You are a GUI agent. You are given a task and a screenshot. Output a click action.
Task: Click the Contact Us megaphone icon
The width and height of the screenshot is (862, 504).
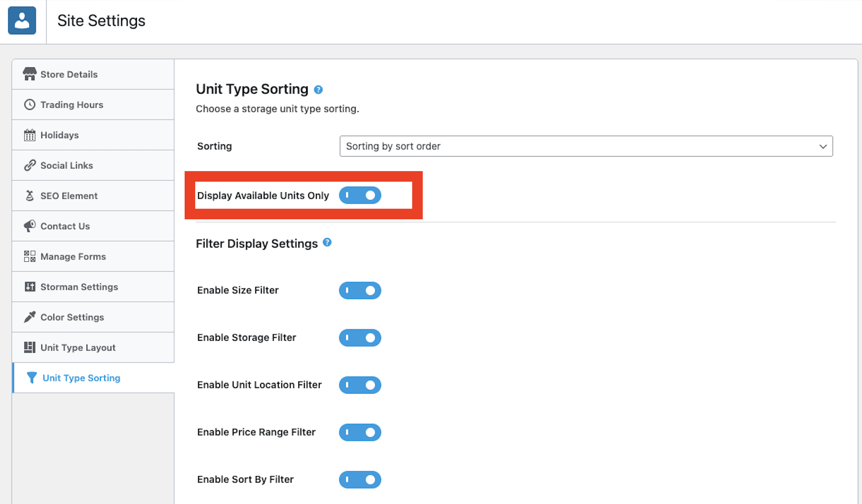(29, 226)
